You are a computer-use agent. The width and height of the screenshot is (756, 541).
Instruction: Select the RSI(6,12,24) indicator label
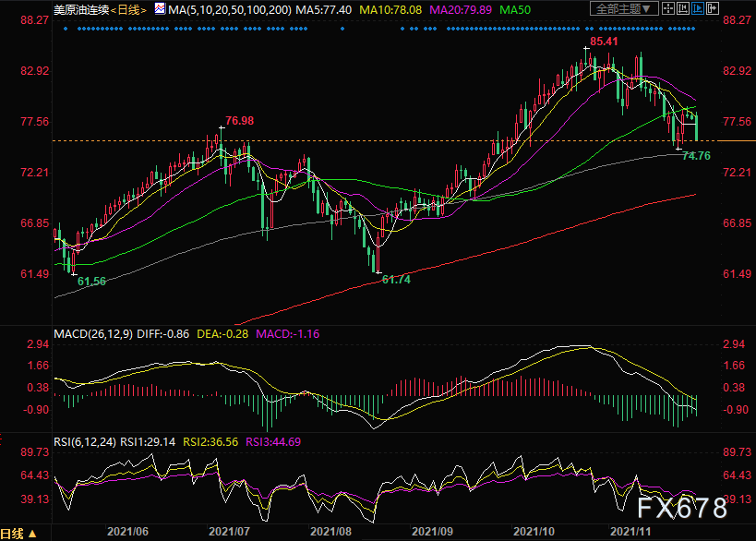click(x=85, y=441)
